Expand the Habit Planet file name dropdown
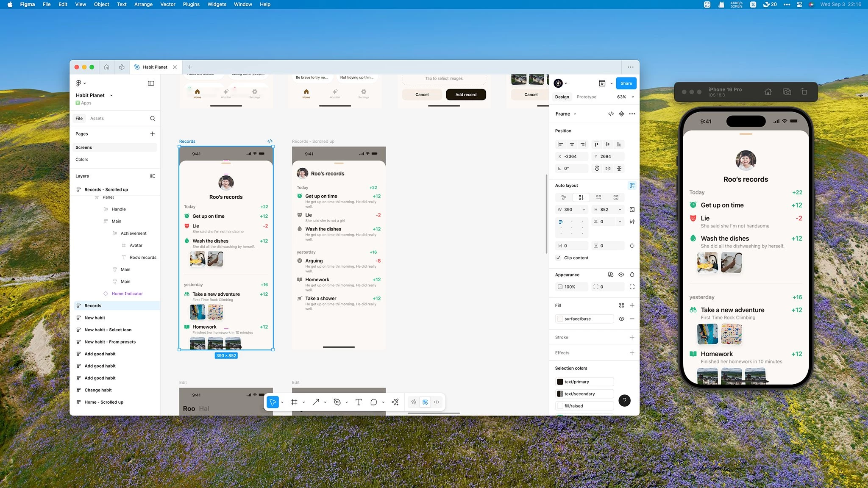Viewport: 868px width, 488px height. click(x=111, y=95)
